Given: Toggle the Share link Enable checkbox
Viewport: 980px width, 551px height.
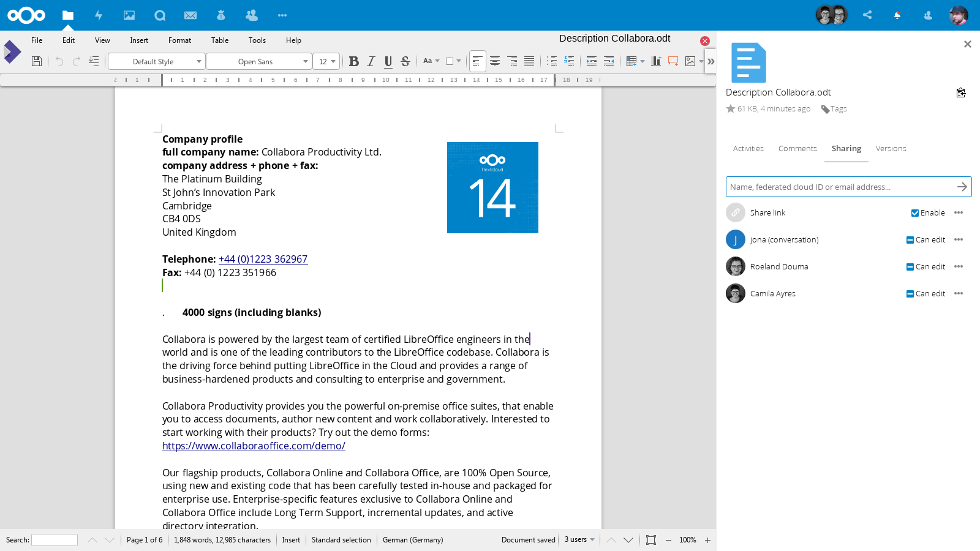Looking at the screenshot, I should coord(915,213).
